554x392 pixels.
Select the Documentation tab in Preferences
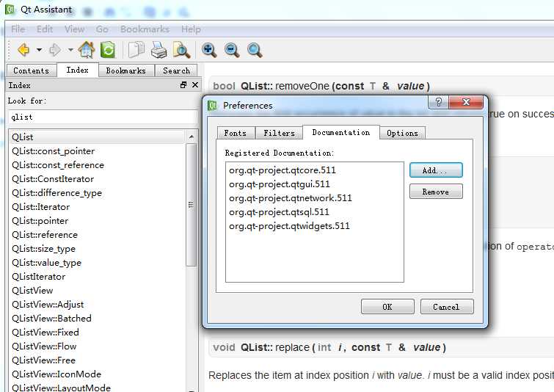pyautogui.click(x=341, y=132)
